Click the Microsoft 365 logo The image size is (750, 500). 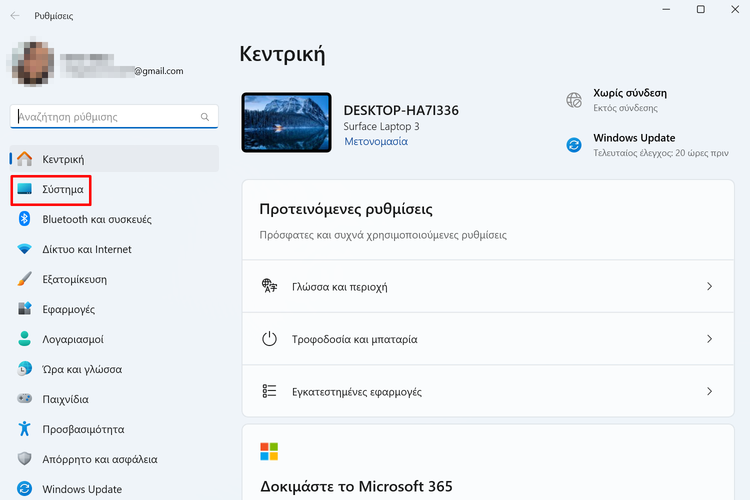269,451
